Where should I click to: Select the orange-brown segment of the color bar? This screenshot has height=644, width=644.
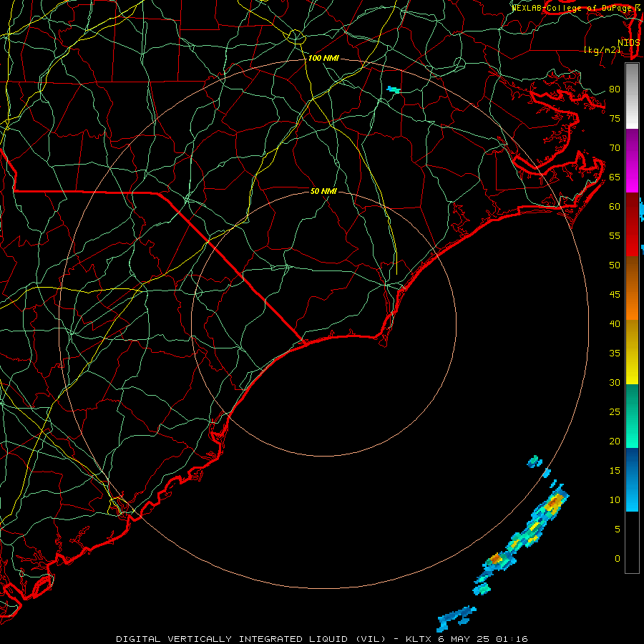[x=632, y=288]
